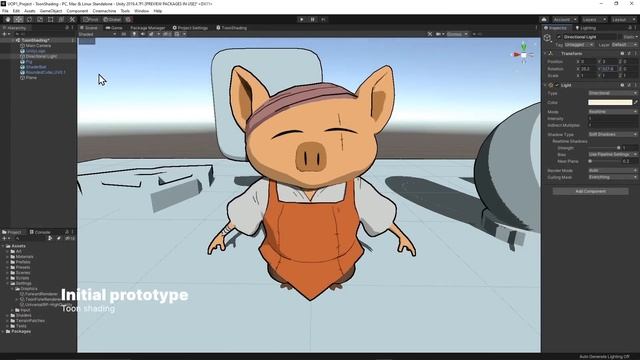Click the Rotation X input field
640x360 pixels.
[x=587, y=69]
